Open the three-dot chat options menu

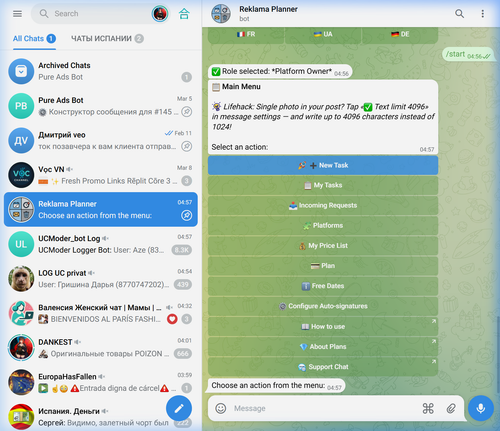pyautogui.click(x=482, y=14)
